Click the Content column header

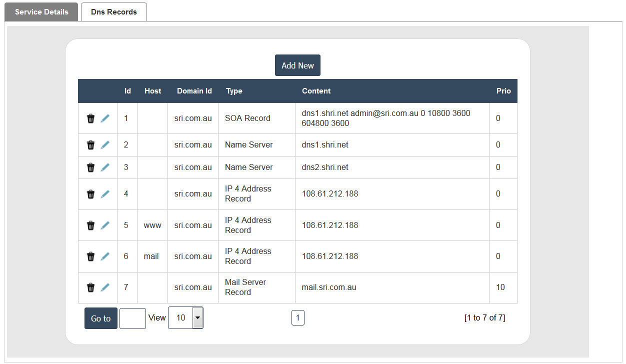(316, 91)
